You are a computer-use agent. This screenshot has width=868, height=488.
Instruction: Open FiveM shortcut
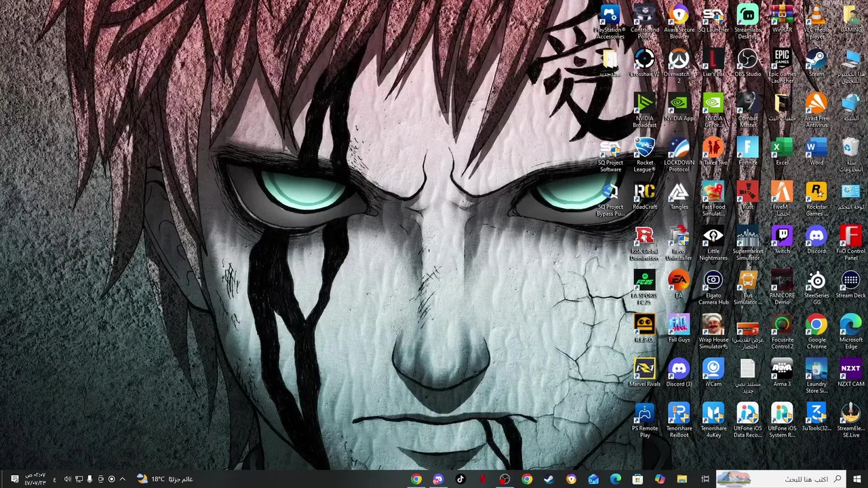pyautogui.click(x=782, y=199)
